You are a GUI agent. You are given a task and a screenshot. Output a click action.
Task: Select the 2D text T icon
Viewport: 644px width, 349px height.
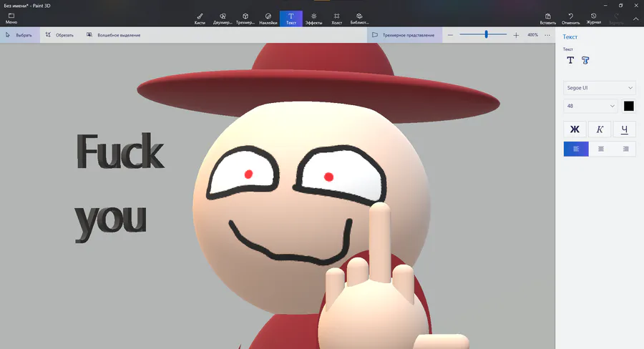point(570,60)
